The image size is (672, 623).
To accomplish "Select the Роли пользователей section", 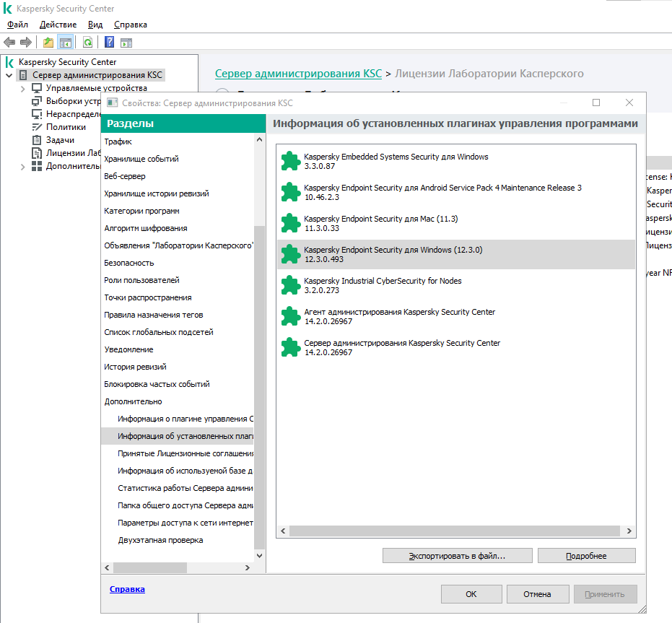I will pos(178,280).
